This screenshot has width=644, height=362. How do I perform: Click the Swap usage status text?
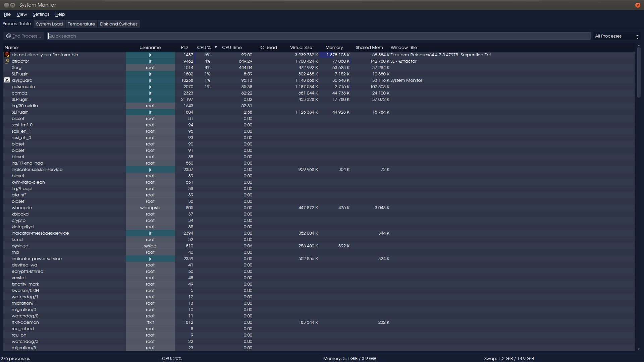509,358
